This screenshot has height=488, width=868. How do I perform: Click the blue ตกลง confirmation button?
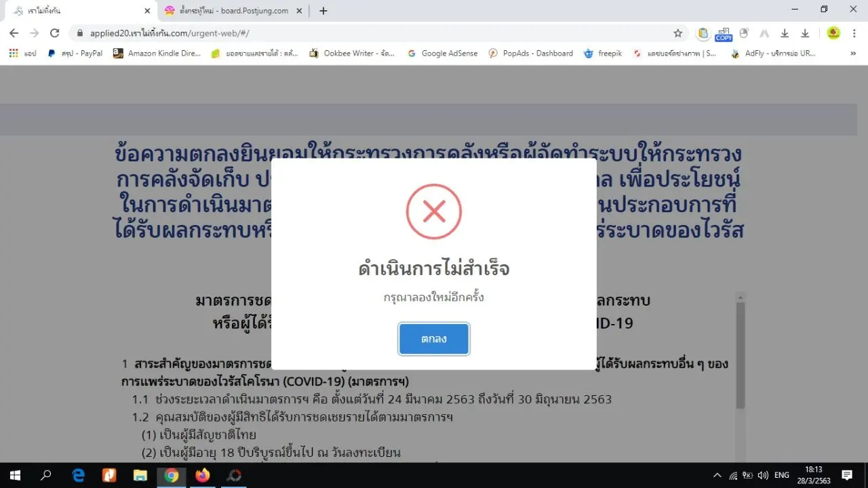click(434, 339)
